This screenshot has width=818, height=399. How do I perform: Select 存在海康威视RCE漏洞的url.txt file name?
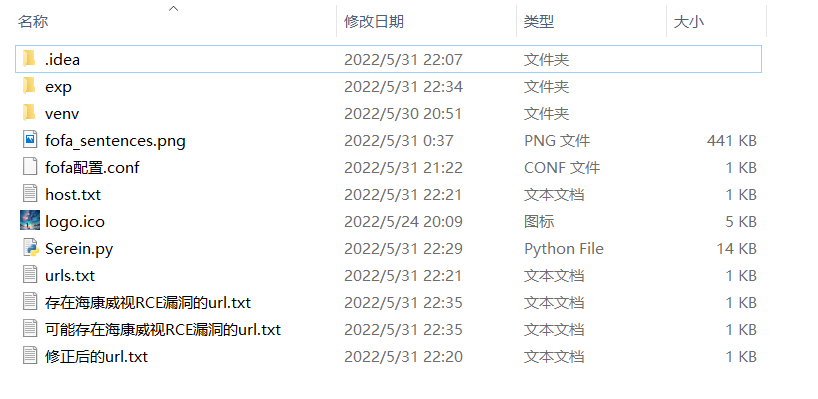click(x=148, y=303)
